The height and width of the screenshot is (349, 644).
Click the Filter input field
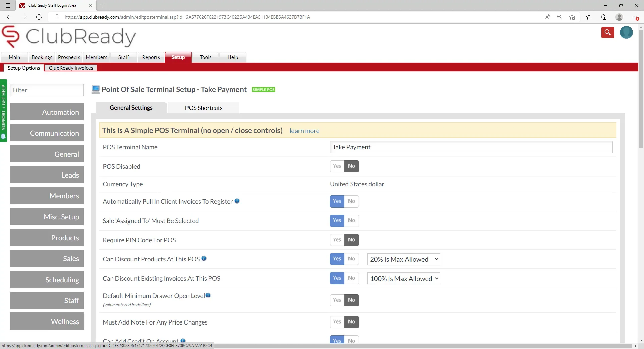click(x=47, y=90)
